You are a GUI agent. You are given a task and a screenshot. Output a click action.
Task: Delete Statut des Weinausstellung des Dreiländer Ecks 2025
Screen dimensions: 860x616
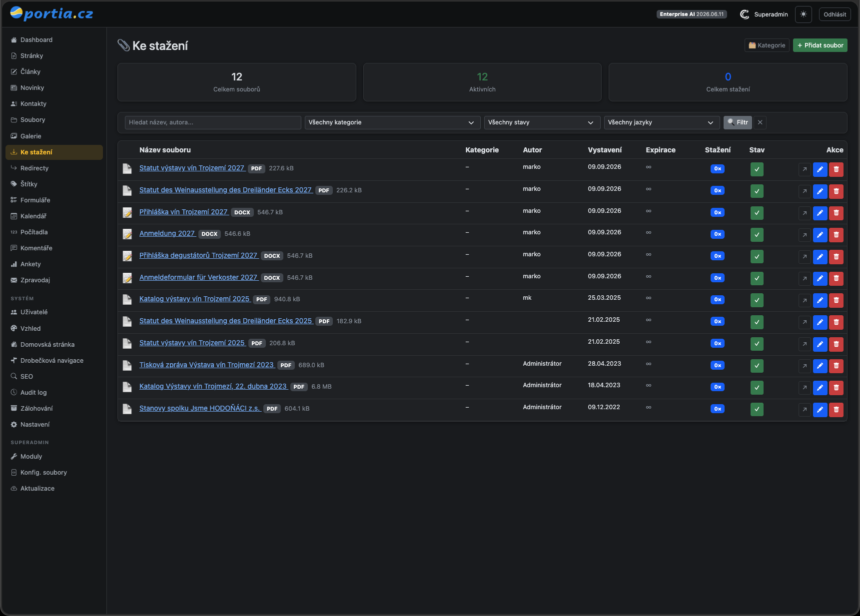pos(836,322)
